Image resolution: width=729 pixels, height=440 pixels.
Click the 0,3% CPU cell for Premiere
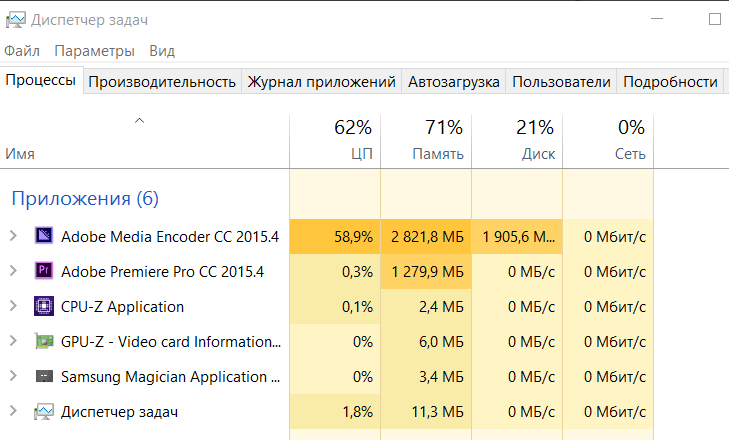[x=335, y=271]
